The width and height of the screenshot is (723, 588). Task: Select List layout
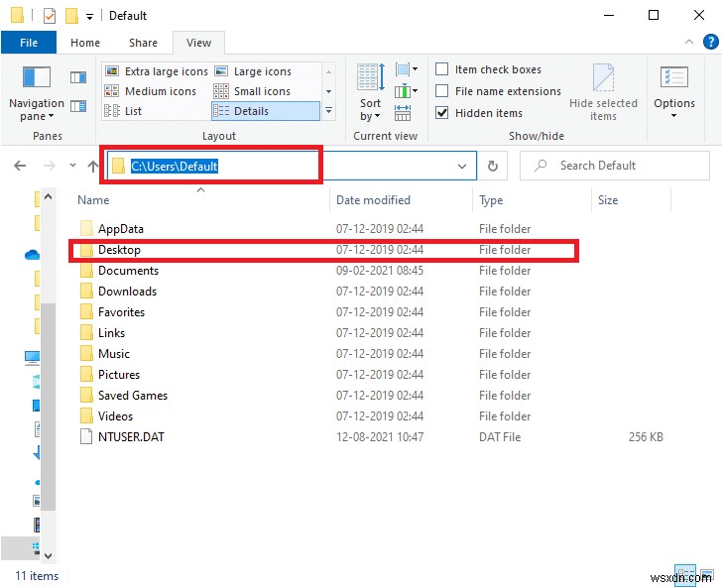(x=123, y=111)
